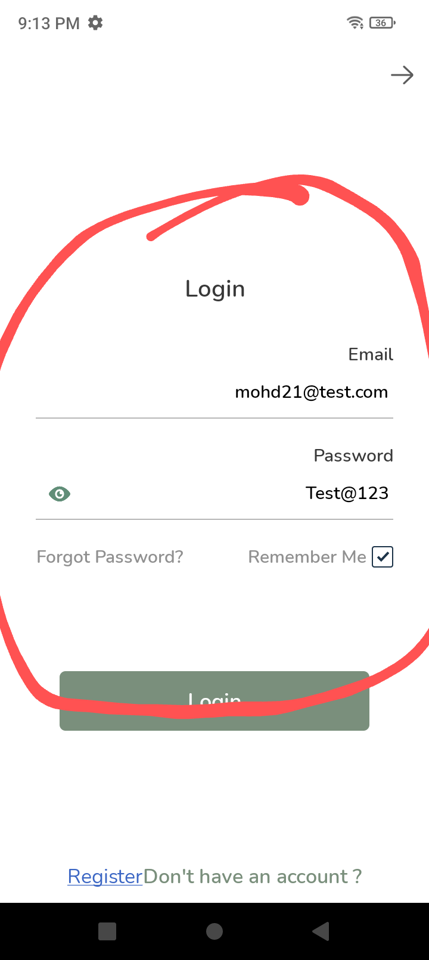Click the email field containing mohd21@test.com
The image size is (429, 960).
pos(214,392)
